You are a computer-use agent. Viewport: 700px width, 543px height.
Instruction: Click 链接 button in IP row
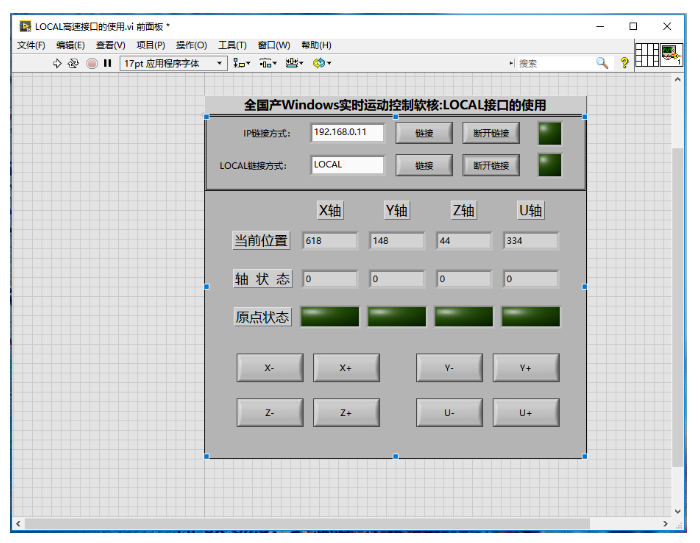[x=424, y=133]
